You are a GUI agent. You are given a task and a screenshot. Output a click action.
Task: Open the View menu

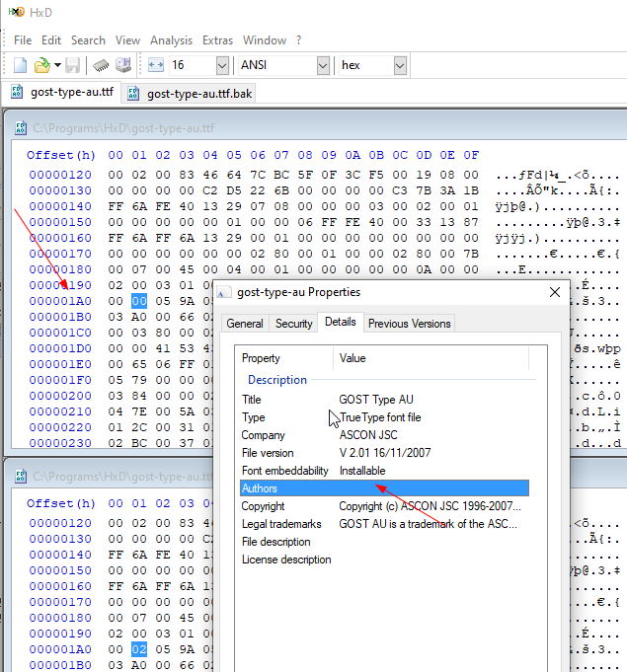(x=127, y=40)
